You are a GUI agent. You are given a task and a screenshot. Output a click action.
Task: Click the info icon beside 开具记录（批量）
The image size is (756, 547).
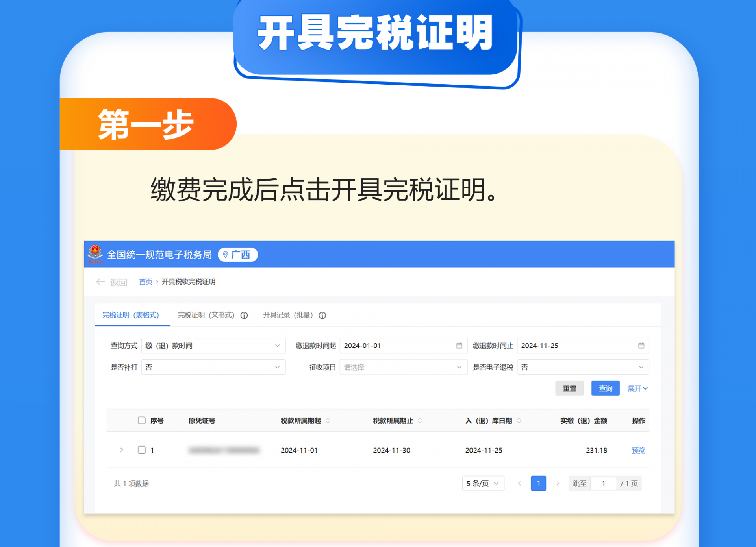click(x=322, y=316)
